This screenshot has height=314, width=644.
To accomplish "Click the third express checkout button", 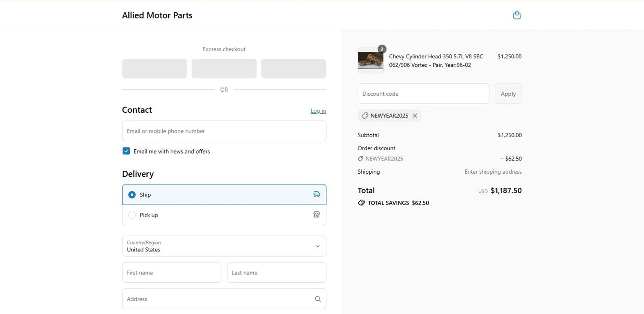I will tap(294, 69).
